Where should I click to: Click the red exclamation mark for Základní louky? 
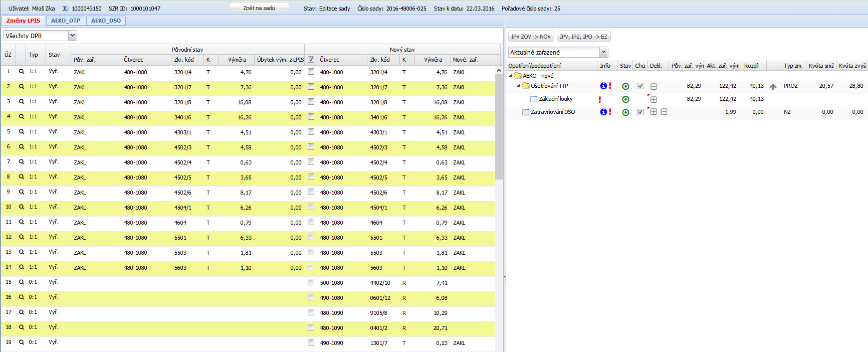coord(600,99)
